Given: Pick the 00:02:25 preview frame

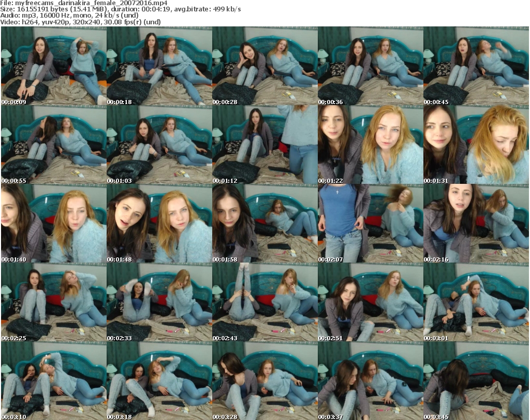Looking at the screenshot, I should (x=54, y=302).
